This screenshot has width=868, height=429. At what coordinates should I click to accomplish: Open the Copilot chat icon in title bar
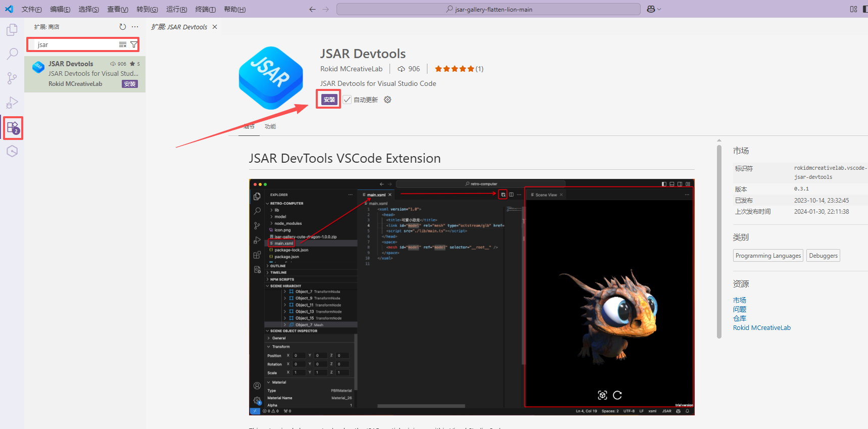point(651,9)
